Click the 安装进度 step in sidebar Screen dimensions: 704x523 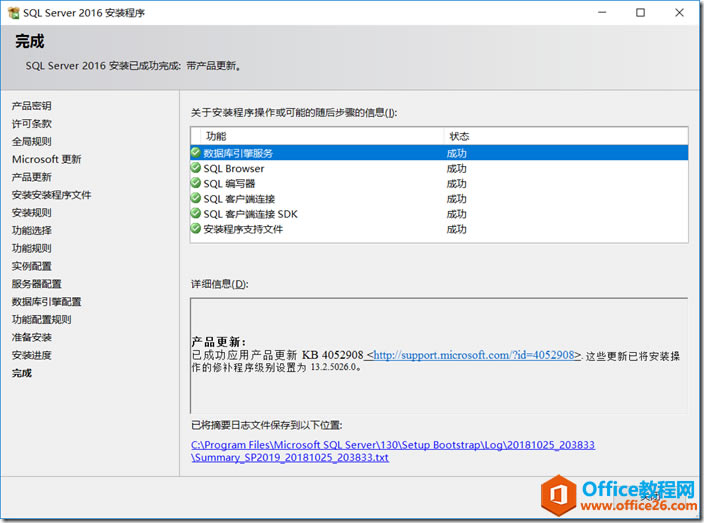31,356
